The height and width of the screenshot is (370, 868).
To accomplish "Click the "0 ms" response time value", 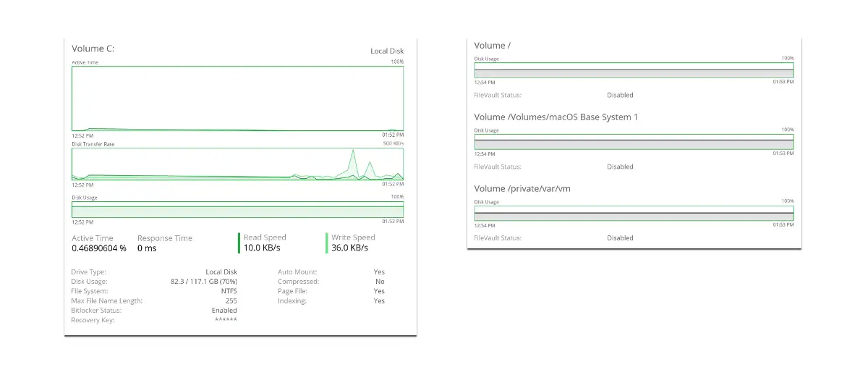I will coord(147,248).
